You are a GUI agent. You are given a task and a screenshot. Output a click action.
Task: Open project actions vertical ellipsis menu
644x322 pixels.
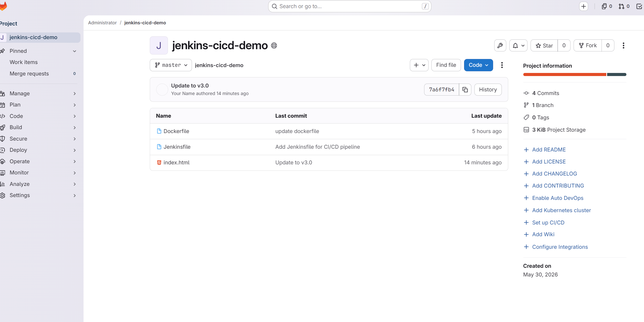(623, 46)
